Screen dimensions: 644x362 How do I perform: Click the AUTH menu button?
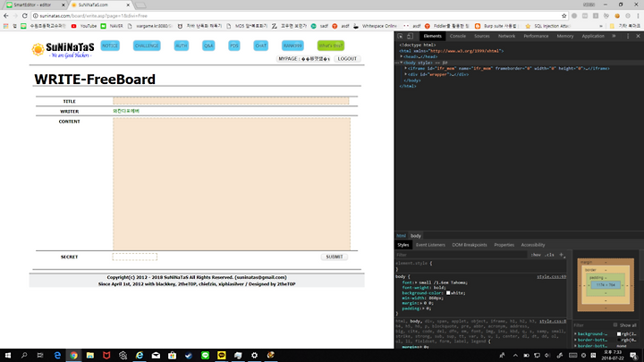tap(181, 46)
